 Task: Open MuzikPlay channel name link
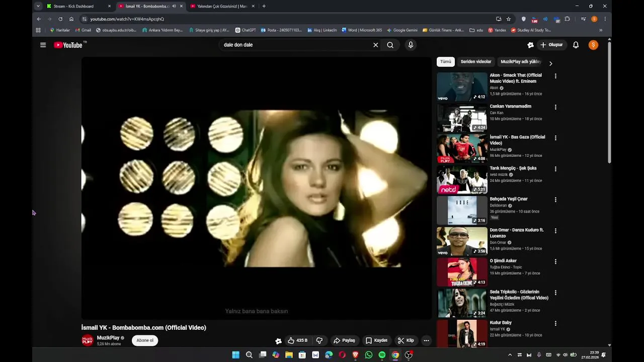pos(108,338)
